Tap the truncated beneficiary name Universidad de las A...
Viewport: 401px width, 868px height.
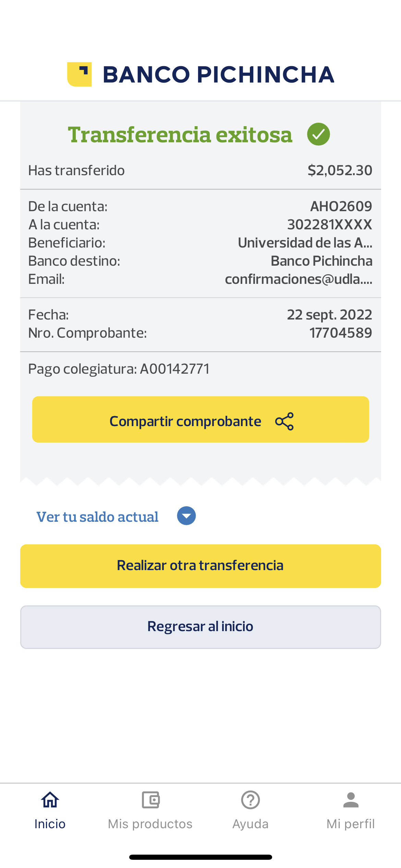coord(305,243)
